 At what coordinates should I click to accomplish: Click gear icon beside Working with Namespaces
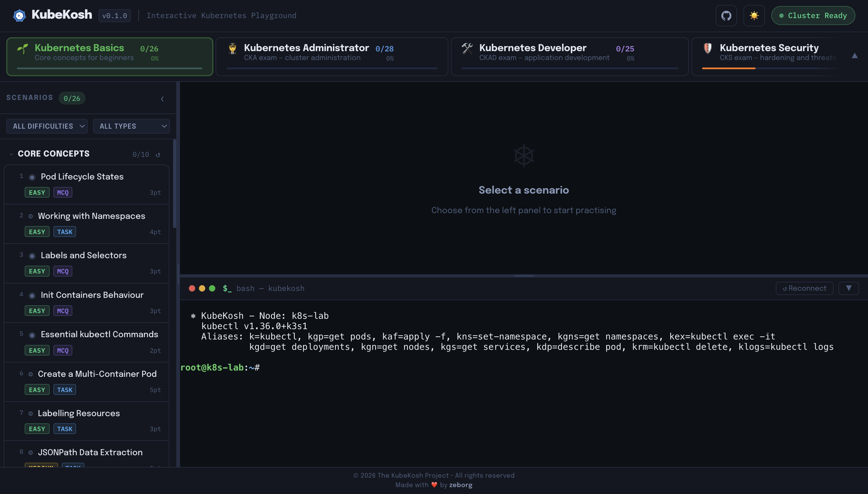[30, 217]
